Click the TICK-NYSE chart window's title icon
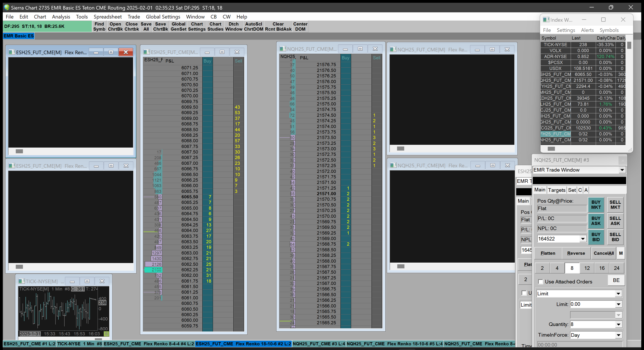The image size is (644, 350). (21, 281)
